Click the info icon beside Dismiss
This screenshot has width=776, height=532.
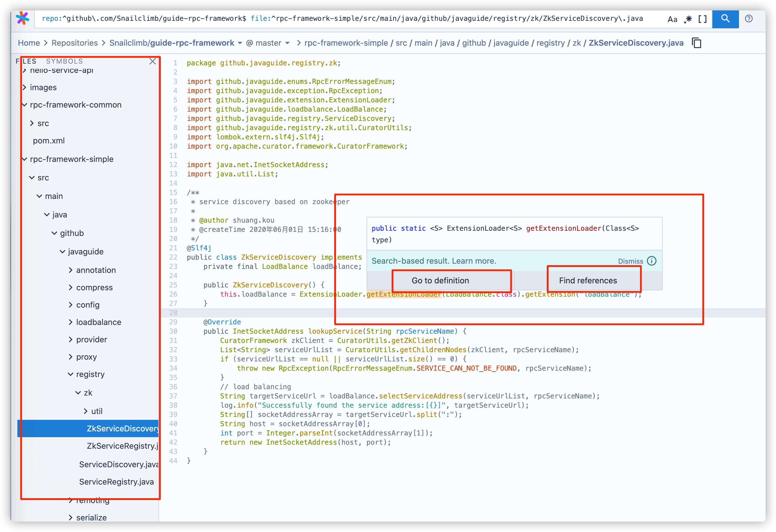coord(651,261)
